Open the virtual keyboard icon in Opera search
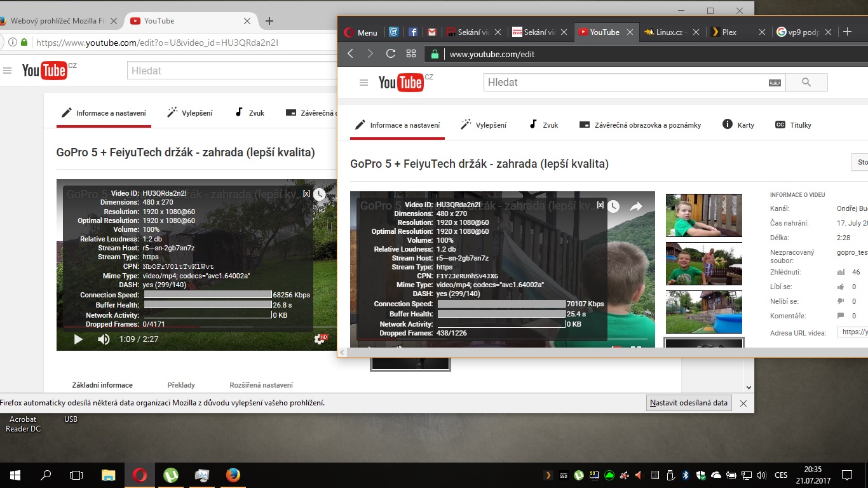This screenshot has width=868, height=488. (x=775, y=83)
